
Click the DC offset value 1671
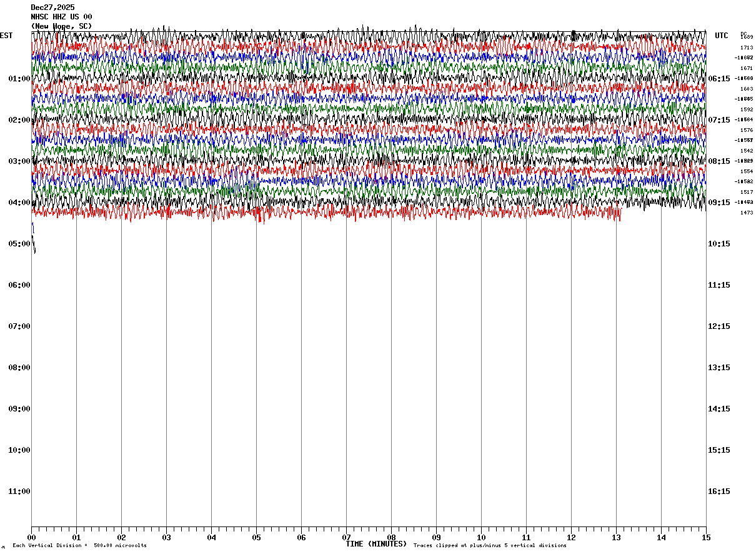[x=747, y=68]
